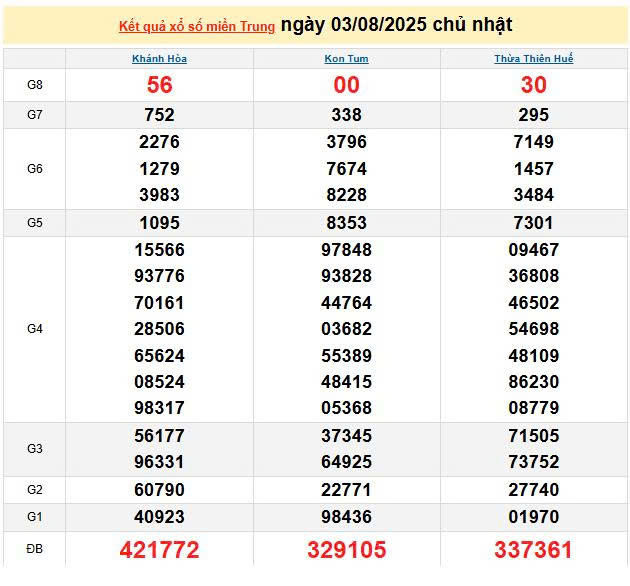Viewport: 630px width, 586px height.
Task: Select G7 number 752
Action: [x=160, y=115]
